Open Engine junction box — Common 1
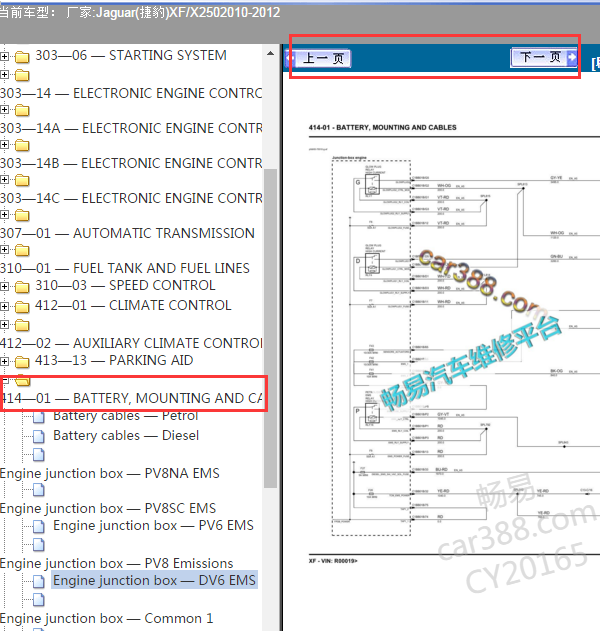The image size is (600, 631). (107, 618)
